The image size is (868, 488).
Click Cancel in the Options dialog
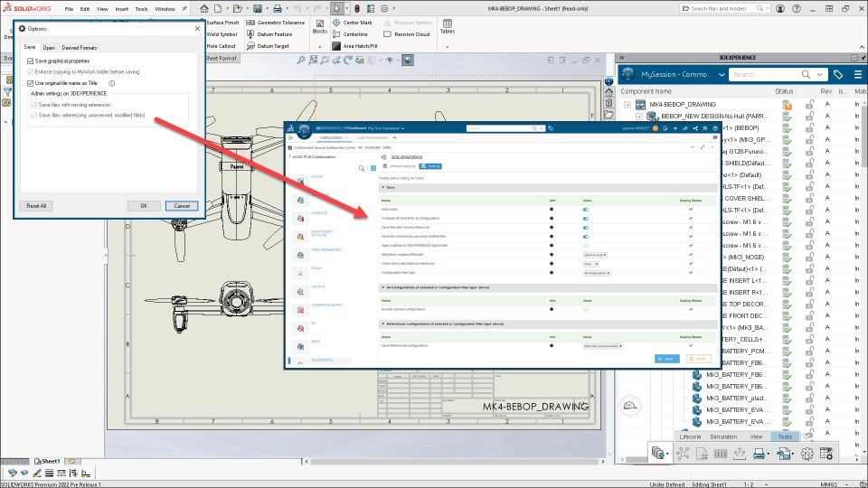182,206
